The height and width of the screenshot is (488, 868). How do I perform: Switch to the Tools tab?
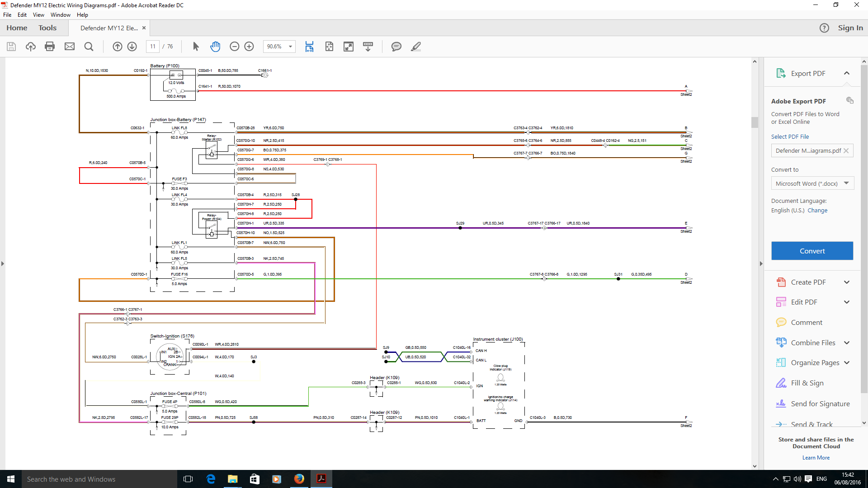47,28
